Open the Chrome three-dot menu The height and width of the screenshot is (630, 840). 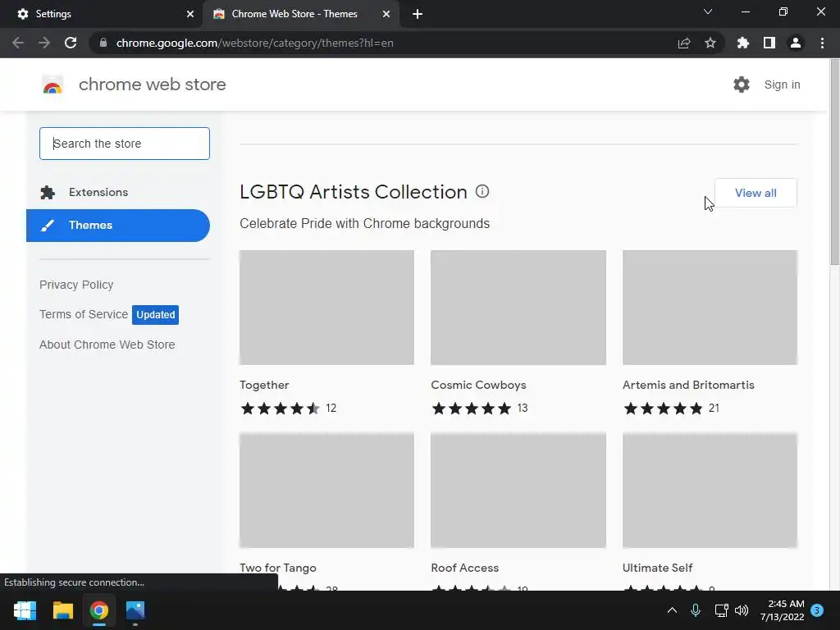click(x=822, y=43)
